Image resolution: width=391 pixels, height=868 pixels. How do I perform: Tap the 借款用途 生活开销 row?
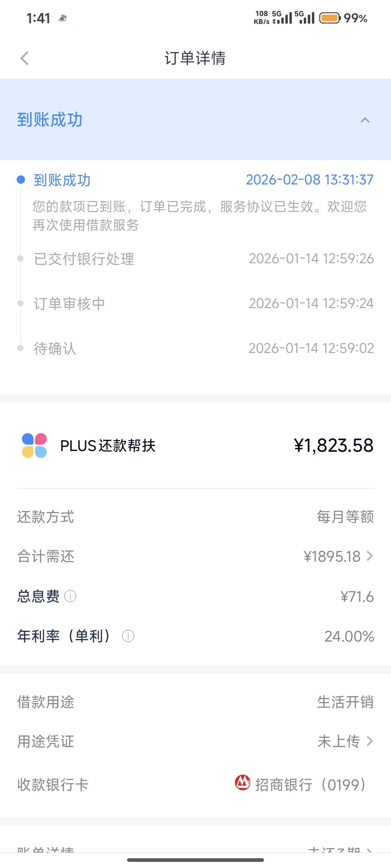pyautogui.click(x=195, y=702)
